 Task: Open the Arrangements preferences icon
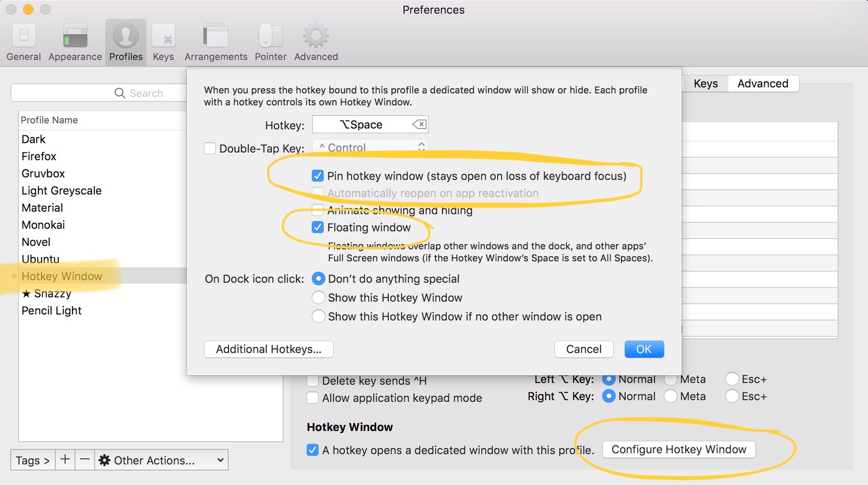216,36
